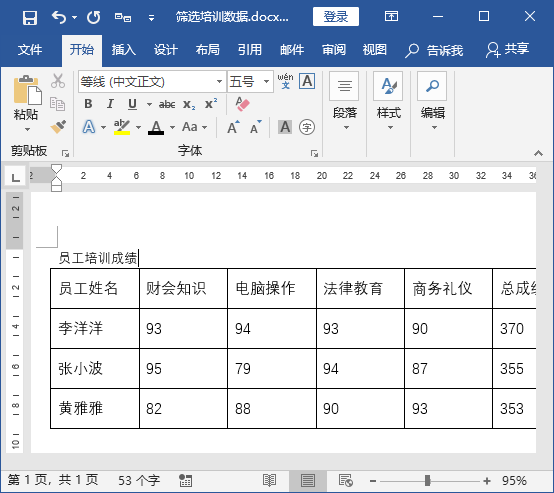This screenshot has width=554, height=493.
Task: Open the 文件 menu
Action: (x=30, y=50)
